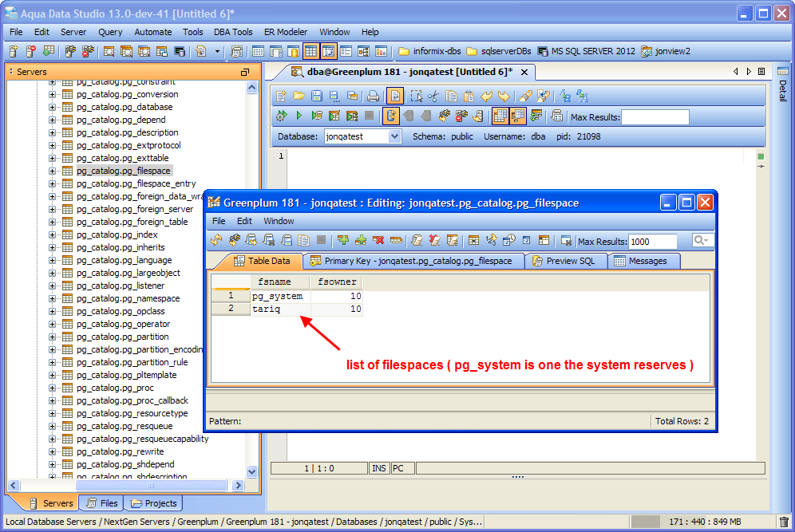Screen dimensions: 795x532
Task: Open a file with the folder icon
Action: [299, 96]
